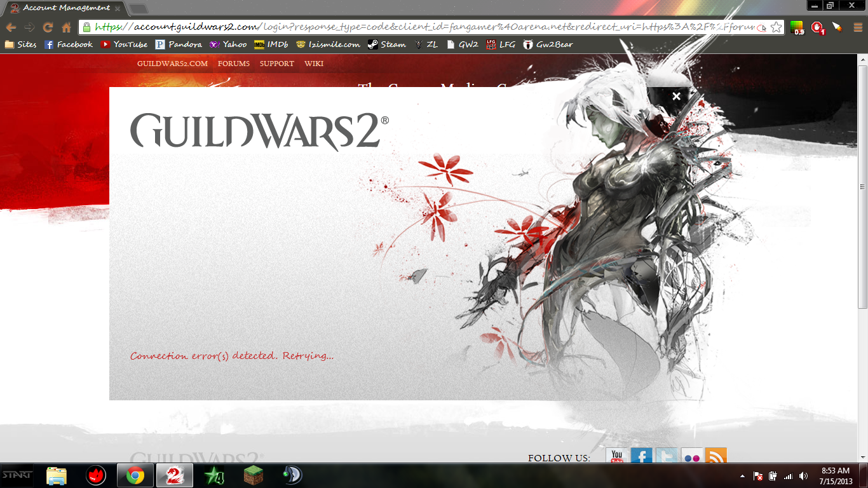Click the 'Connection error(s) detected' message

tap(232, 356)
